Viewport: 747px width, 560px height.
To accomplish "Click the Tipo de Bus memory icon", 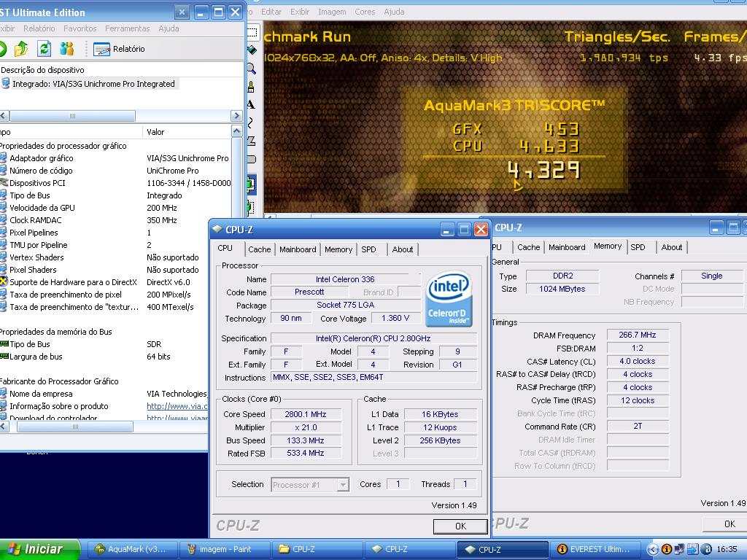I will pos(4,344).
